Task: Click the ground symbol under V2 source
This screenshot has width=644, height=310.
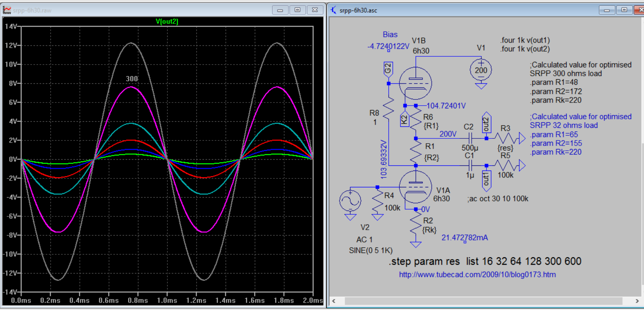Action: coord(350,217)
